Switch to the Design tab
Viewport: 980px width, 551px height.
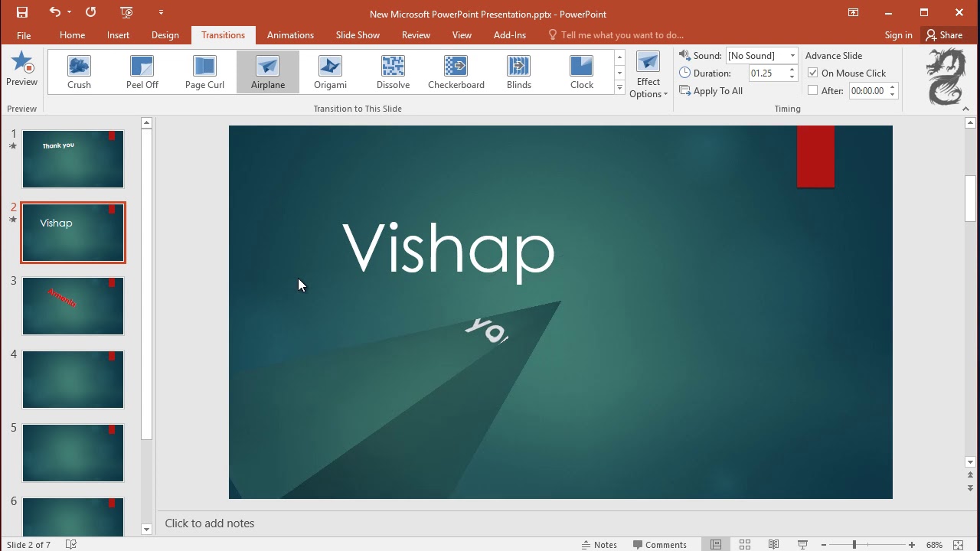(165, 35)
